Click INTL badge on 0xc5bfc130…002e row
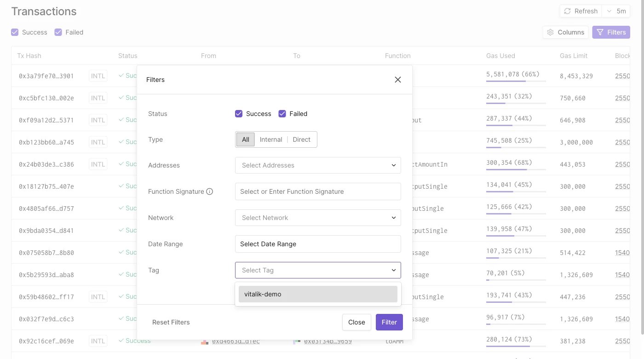This screenshot has height=359, width=644. pos(98,98)
